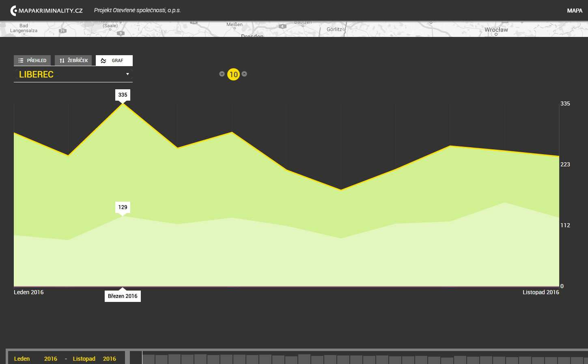Open the MAPA menu item
The image size is (588, 364).
[x=575, y=11]
